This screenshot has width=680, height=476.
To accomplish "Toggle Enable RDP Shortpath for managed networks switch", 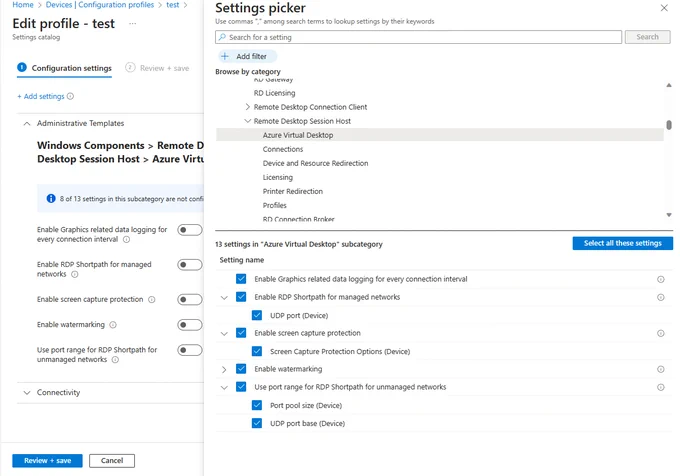I will click(190, 264).
